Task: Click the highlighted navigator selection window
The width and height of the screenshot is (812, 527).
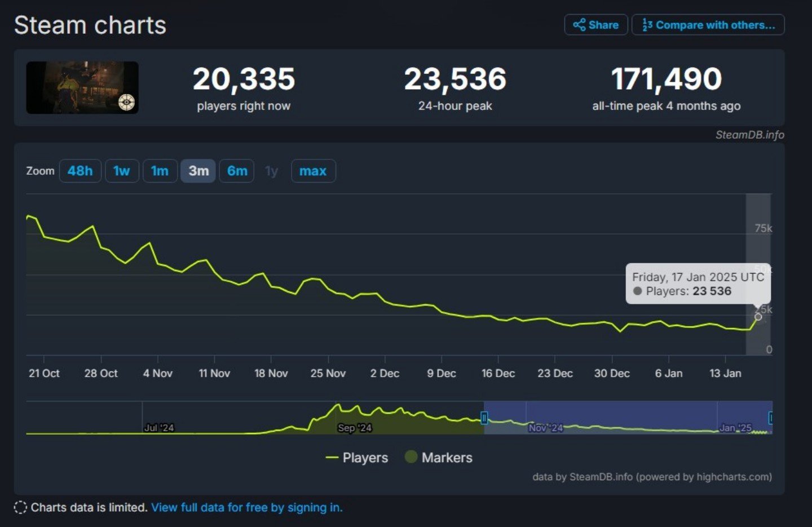Action: [x=628, y=418]
